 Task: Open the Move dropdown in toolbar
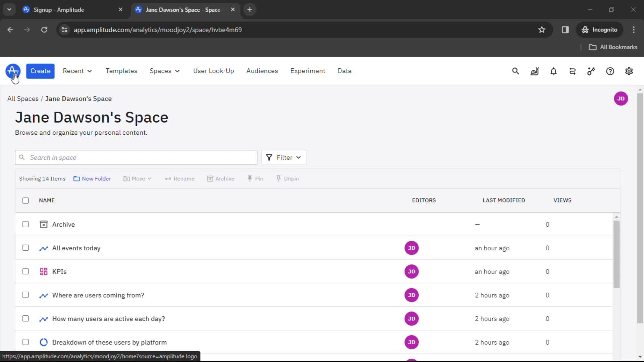point(137,179)
